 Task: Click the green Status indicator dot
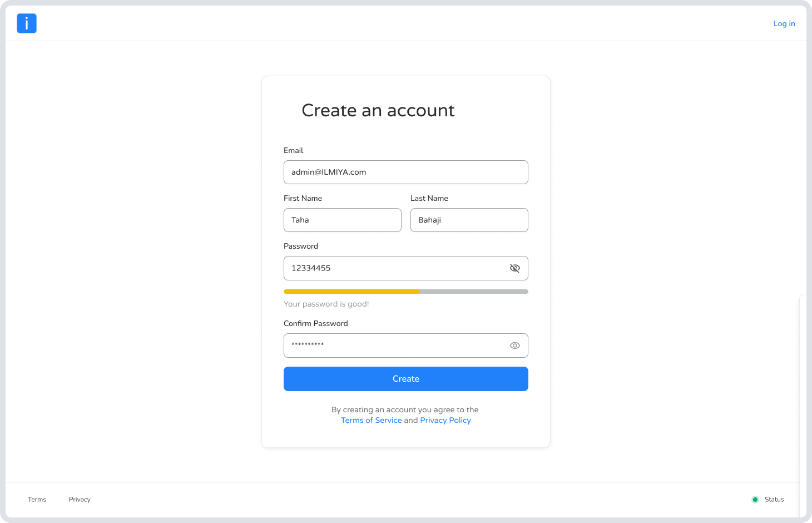click(x=755, y=500)
